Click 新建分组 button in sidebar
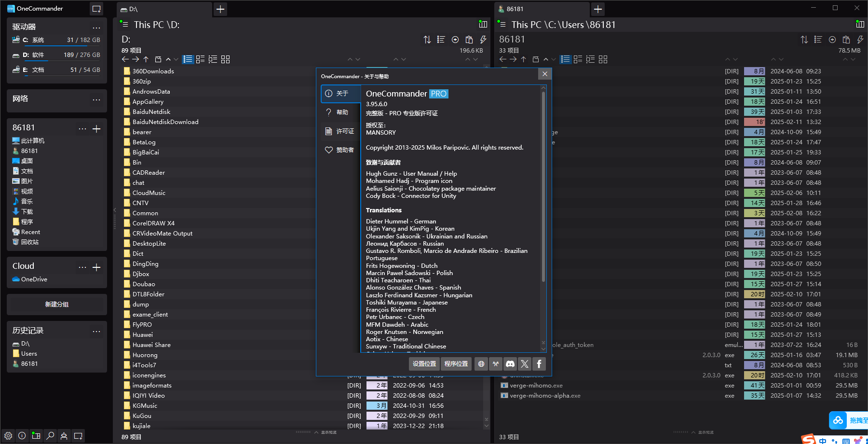868x444 pixels. tap(57, 305)
